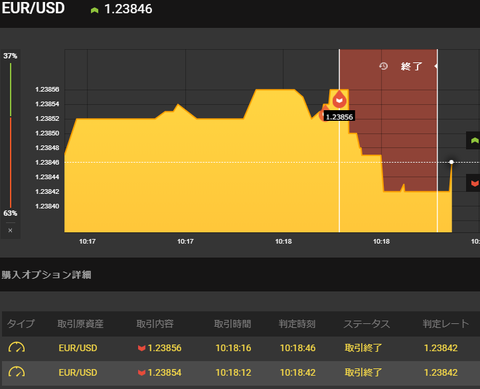Click the 終了 label in red zone
The height and width of the screenshot is (389, 480).
coord(411,66)
